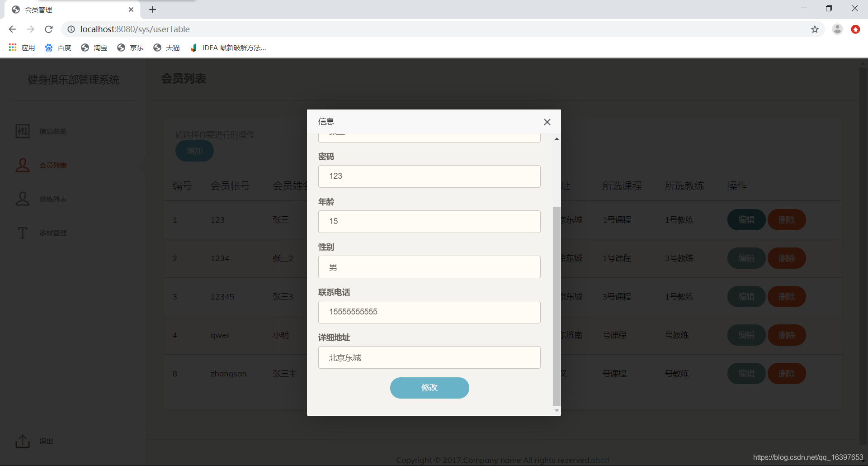Click 删除 for member 张三 row
Image resolution: width=868 pixels, height=466 pixels.
[787, 220]
